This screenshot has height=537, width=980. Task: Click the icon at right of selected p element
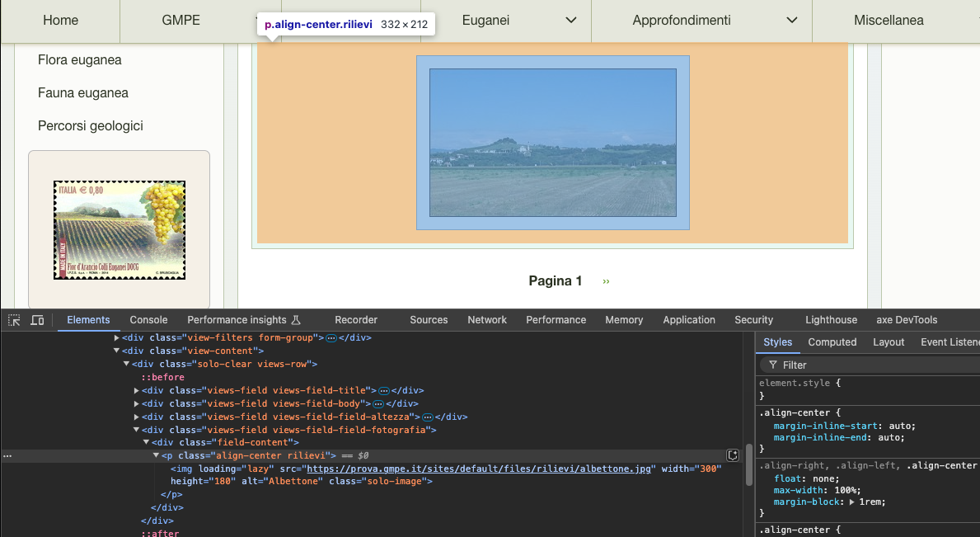[732, 455]
